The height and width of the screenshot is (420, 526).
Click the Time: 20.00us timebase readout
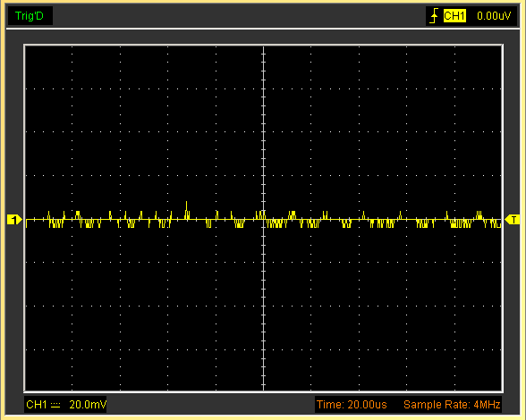[x=352, y=405]
